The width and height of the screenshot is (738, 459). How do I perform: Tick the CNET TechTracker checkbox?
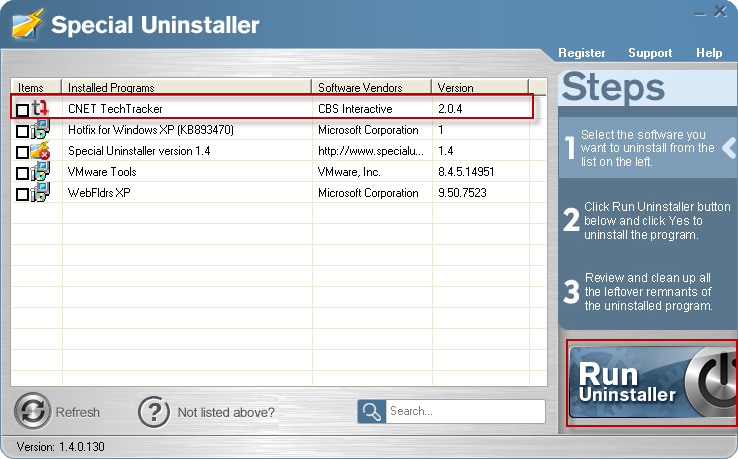[22, 110]
